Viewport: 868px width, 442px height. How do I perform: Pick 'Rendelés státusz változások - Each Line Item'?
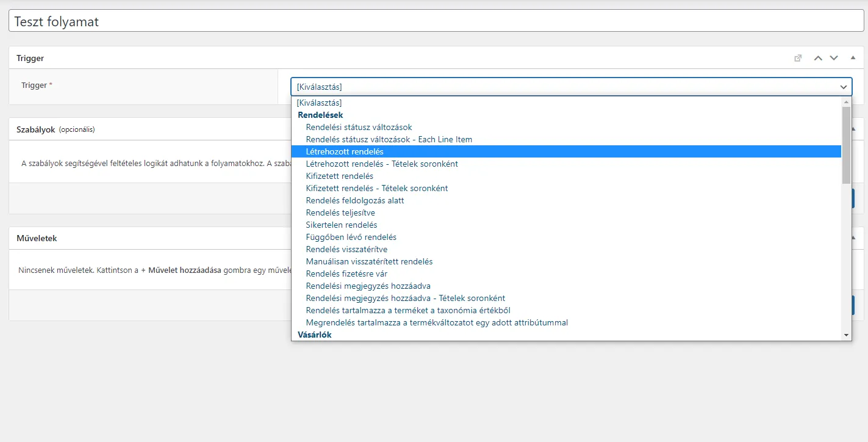click(566, 139)
